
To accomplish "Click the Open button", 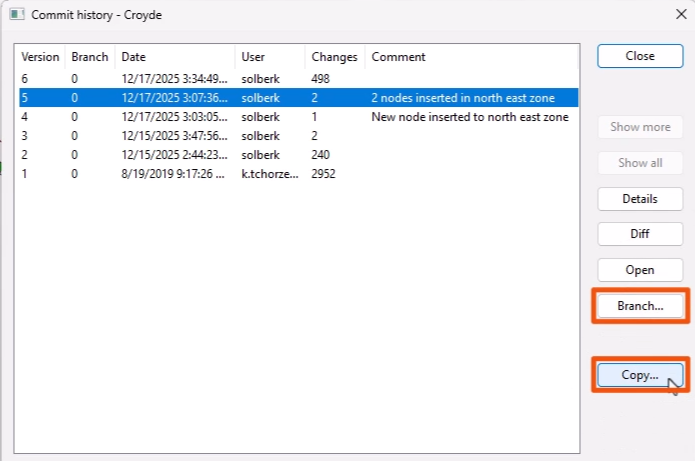I will click(640, 270).
